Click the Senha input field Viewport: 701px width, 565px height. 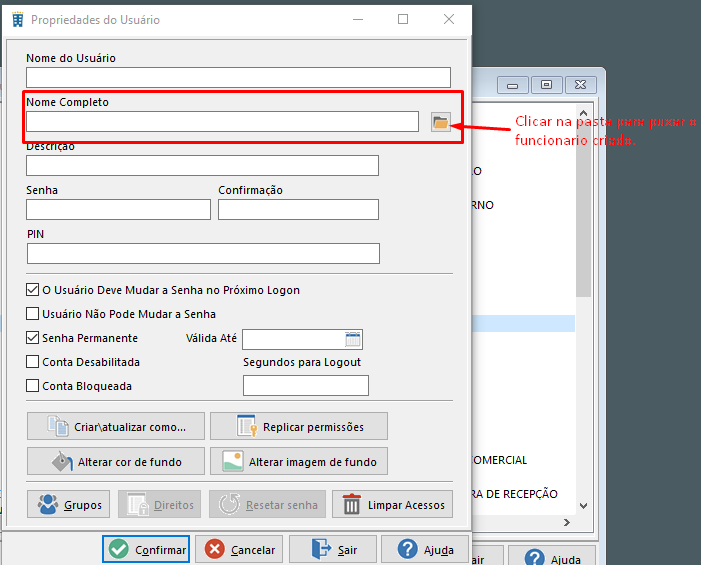(118, 210)
